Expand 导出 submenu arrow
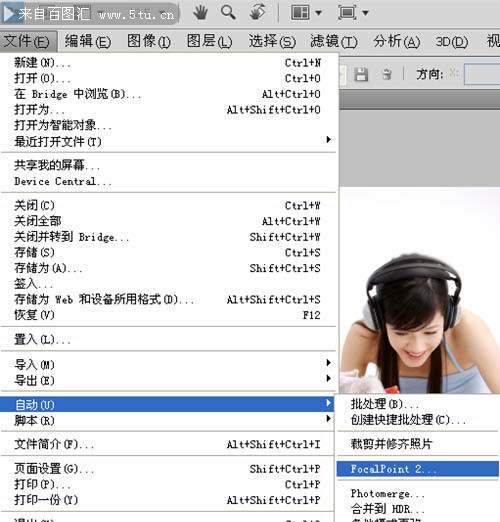Screen dimensions: 500x522 pyautogui.click(x=328, y=378)
